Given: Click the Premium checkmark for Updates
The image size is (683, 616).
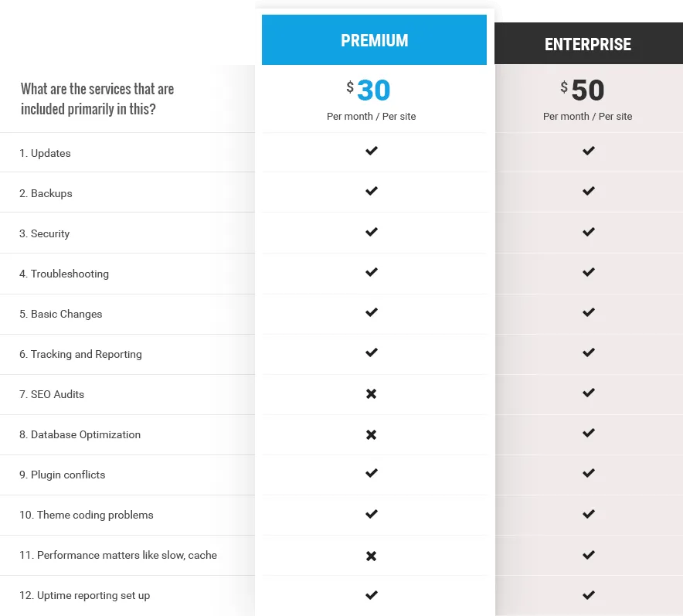Looking at the screenshot, I should coord(372,151).
